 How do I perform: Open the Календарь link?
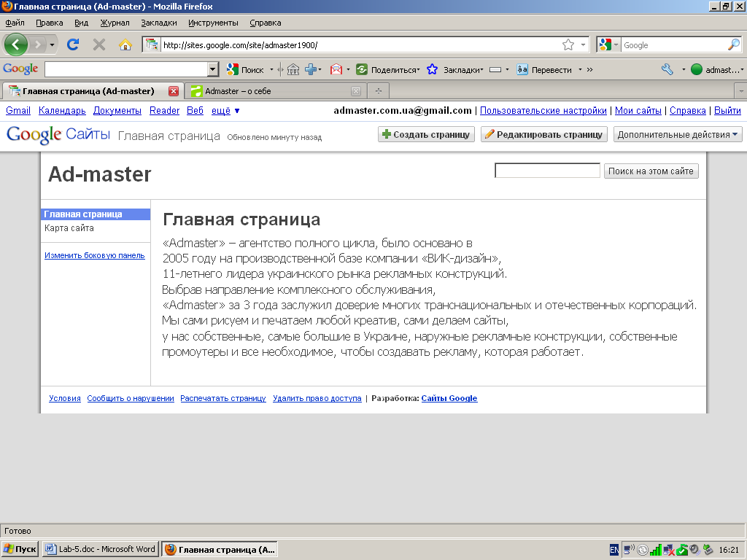(x=62, y=111)
